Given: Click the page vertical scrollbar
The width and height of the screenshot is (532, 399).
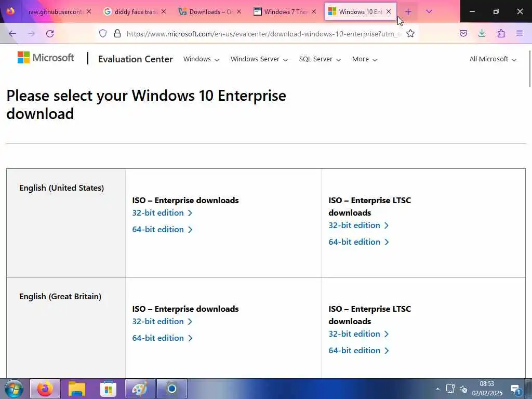Looking at the screenshot, I should [x=529, y=69].
